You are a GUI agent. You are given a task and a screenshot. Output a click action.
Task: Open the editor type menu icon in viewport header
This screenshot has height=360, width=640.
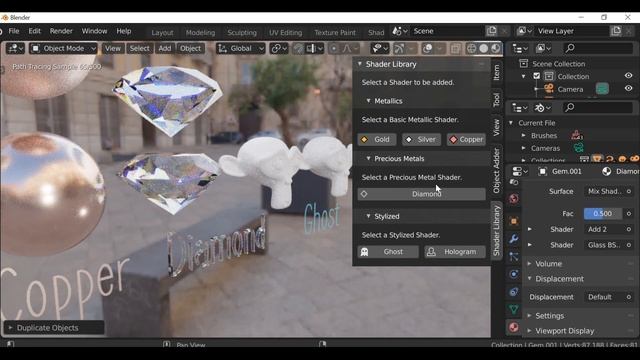coord(16,48)
